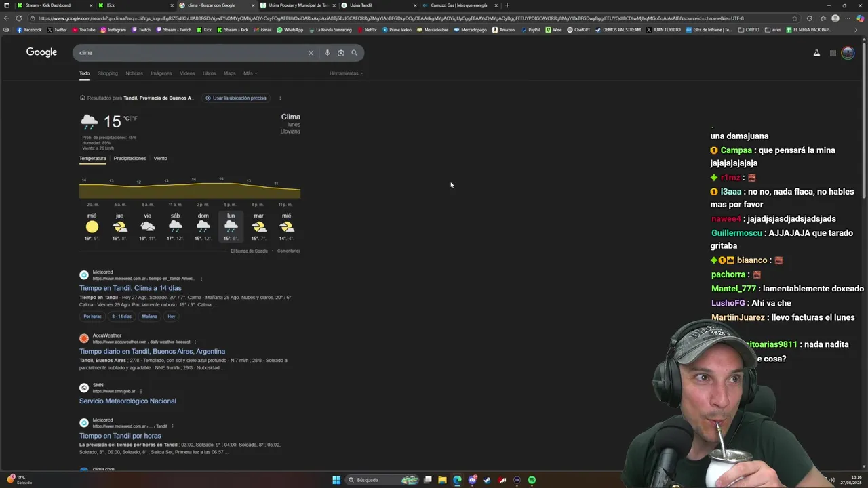Open YouTube bookmark
The image size is (868, 488).
point(83,30)
